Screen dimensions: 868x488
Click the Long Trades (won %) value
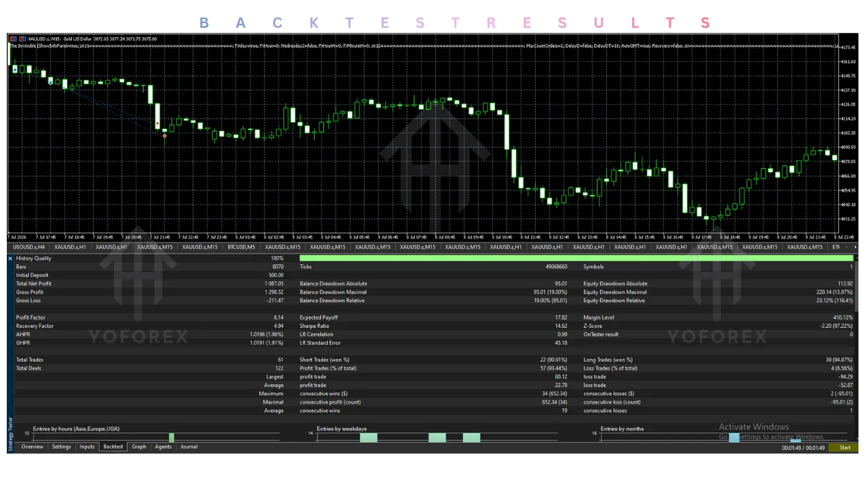(x=840, y=360)
